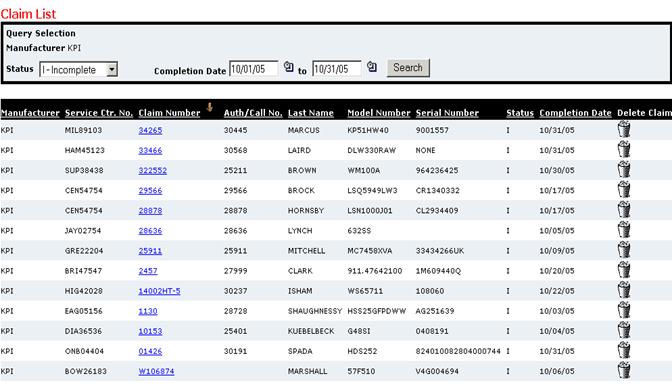Open claim number 28878
This screenshot has height=384, width=672.
[x=150, y=211]
